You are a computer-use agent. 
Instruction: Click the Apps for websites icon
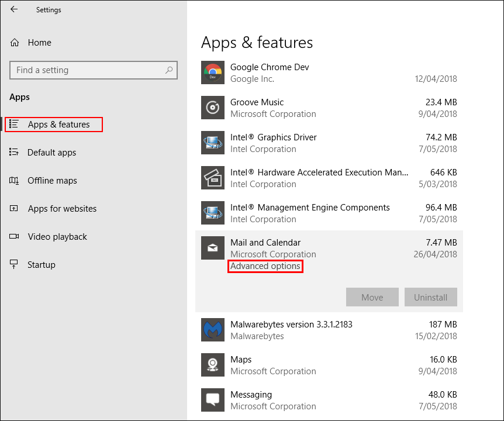(14, 208)
